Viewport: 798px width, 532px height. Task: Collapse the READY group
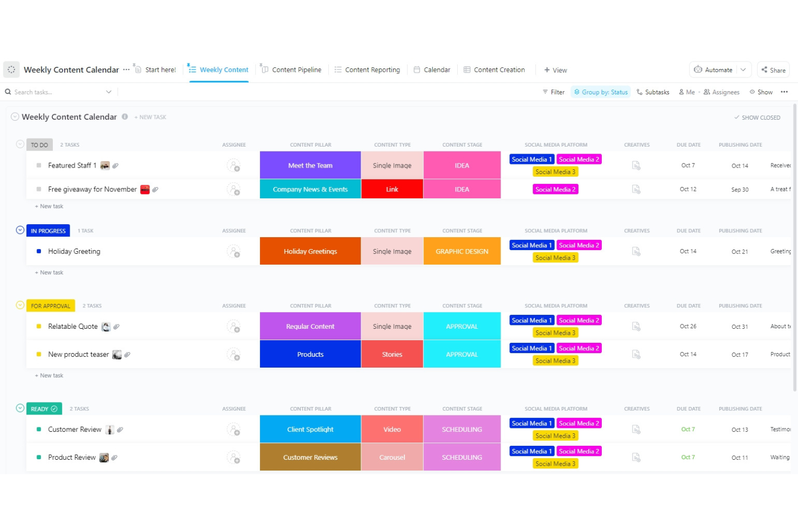point(20,408)
